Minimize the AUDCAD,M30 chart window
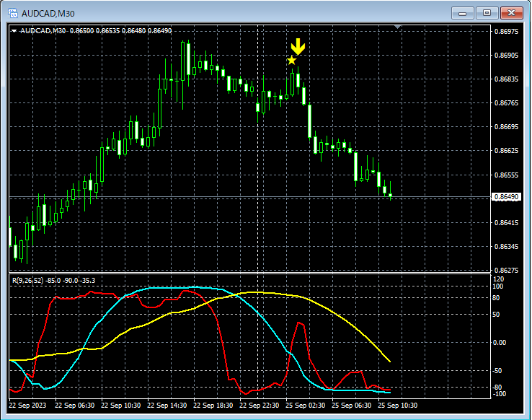Viewport: 532px width, 420px height. [x=463, y=13]
